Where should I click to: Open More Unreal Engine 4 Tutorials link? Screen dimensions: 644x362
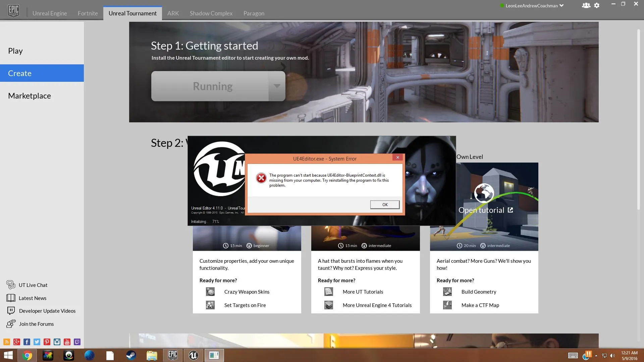377,305
